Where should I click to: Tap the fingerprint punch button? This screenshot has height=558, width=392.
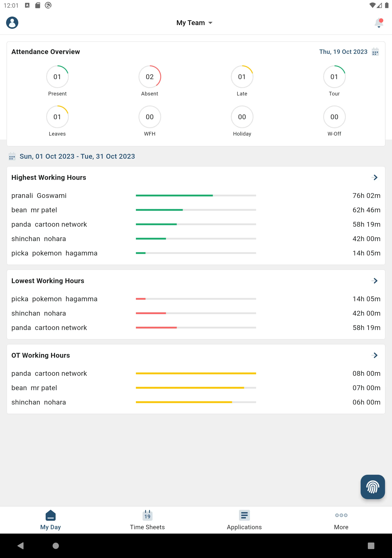tap(373, 487)
